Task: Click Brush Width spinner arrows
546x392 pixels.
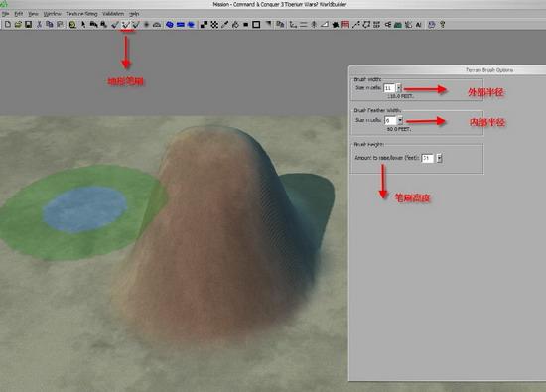Action: 399,88
